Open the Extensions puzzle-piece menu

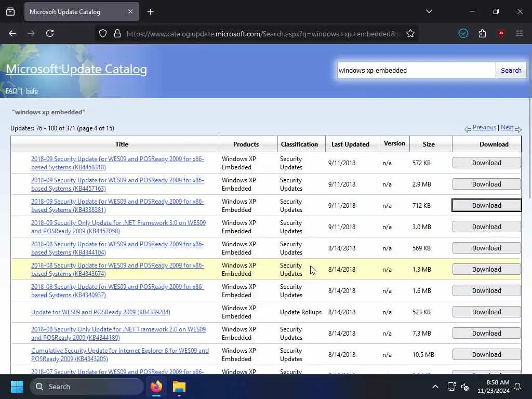(x=482, y=33)
